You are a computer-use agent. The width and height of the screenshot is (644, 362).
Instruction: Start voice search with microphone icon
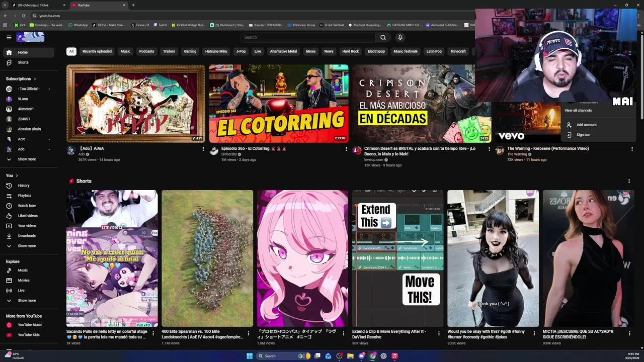pyautogui.click(x=400, y=37)
